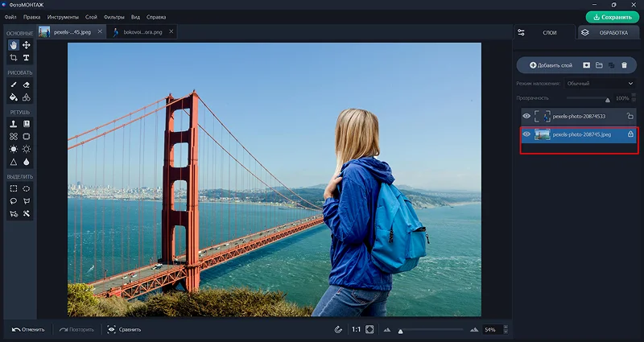Click the Сравнить compare button

(x=124, y=329)
